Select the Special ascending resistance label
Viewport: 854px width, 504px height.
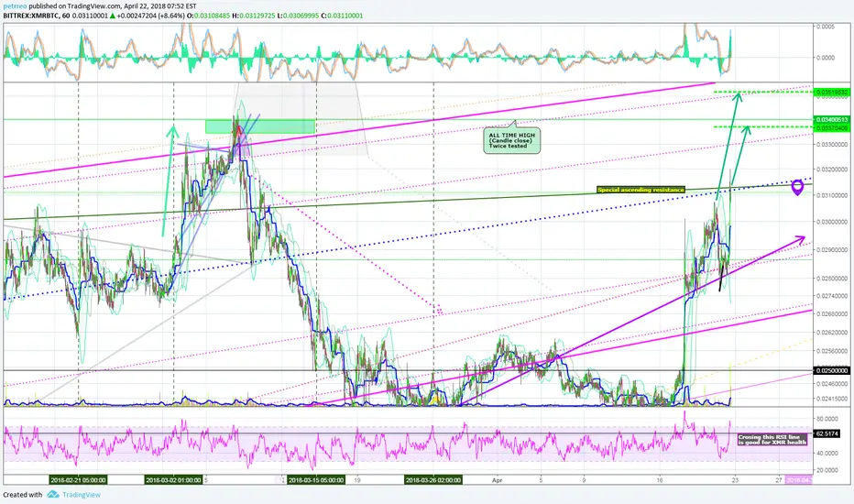[640, 190]
